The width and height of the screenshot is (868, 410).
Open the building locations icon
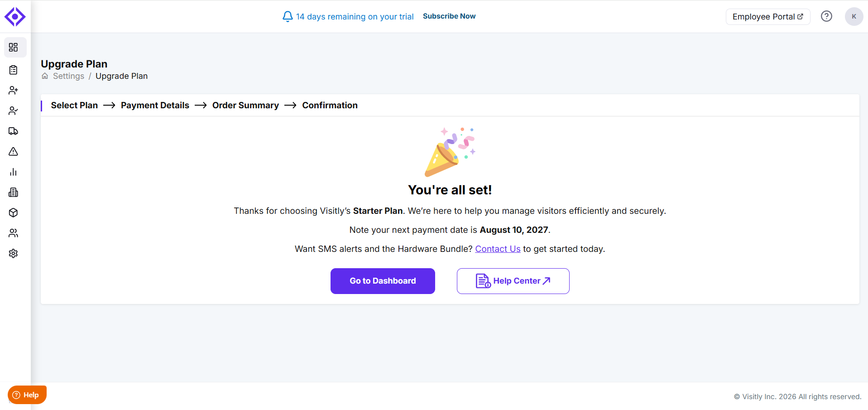[14, 193]
